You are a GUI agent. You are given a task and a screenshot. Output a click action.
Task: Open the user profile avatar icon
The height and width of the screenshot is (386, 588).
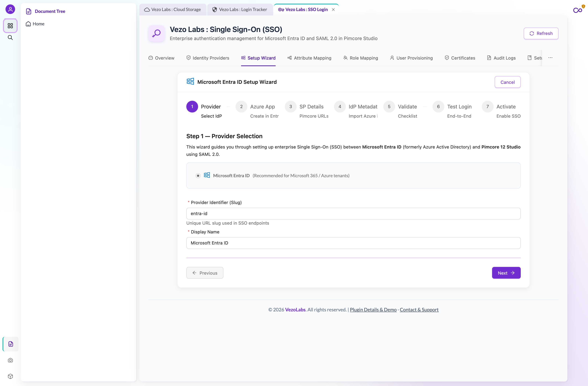pyautogui.click(x=10, y=9)
